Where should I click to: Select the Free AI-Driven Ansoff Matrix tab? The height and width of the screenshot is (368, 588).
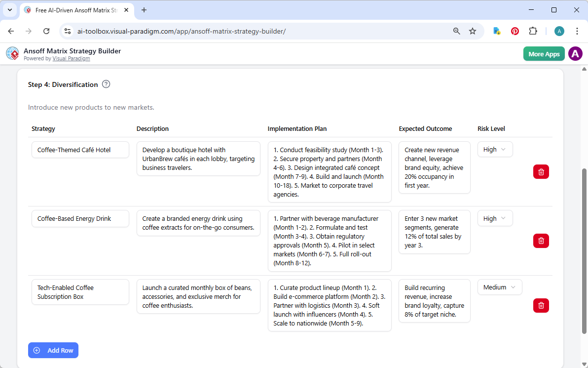[x=74, y=10]
